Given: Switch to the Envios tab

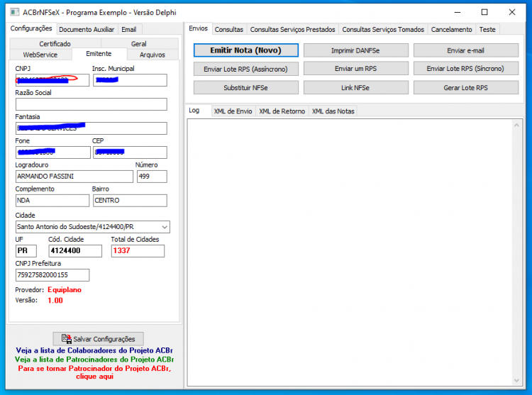Looking at the screenshot, I should click(198, 28).
